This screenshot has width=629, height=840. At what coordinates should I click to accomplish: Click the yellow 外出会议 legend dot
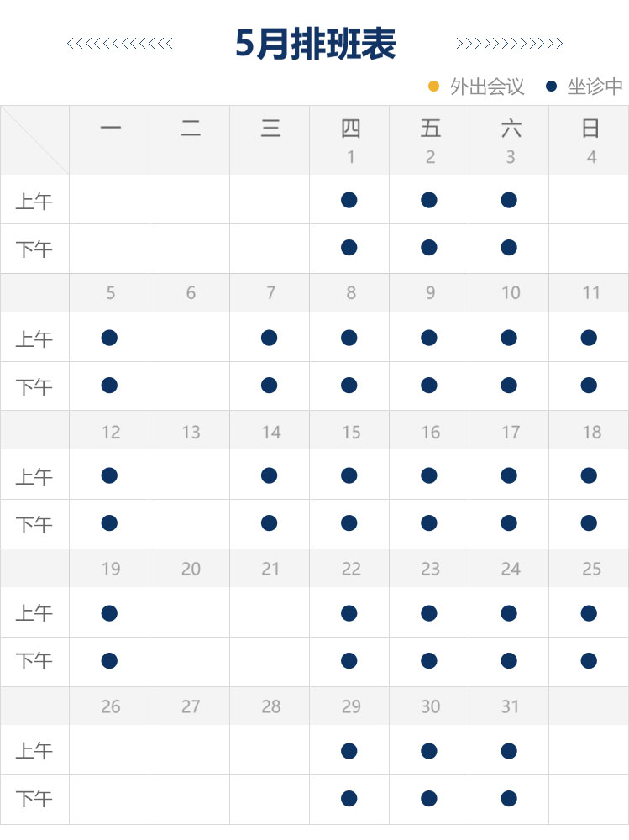point(434,86)
